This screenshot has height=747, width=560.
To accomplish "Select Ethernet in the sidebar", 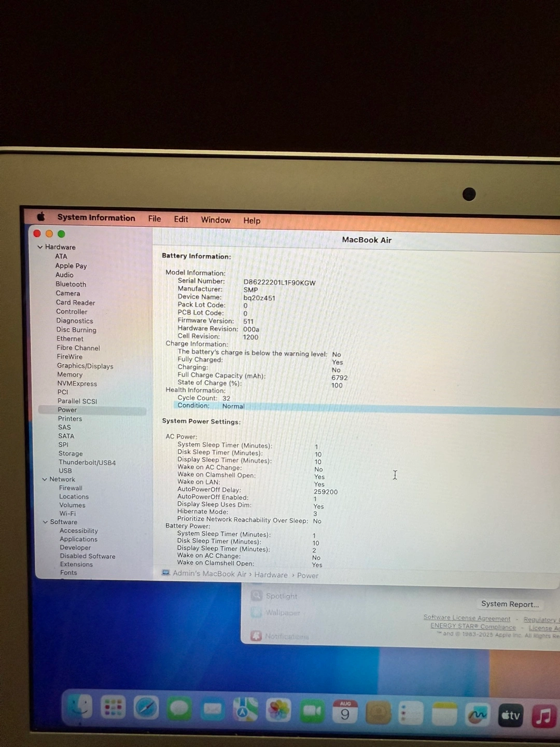I will 70,339.
